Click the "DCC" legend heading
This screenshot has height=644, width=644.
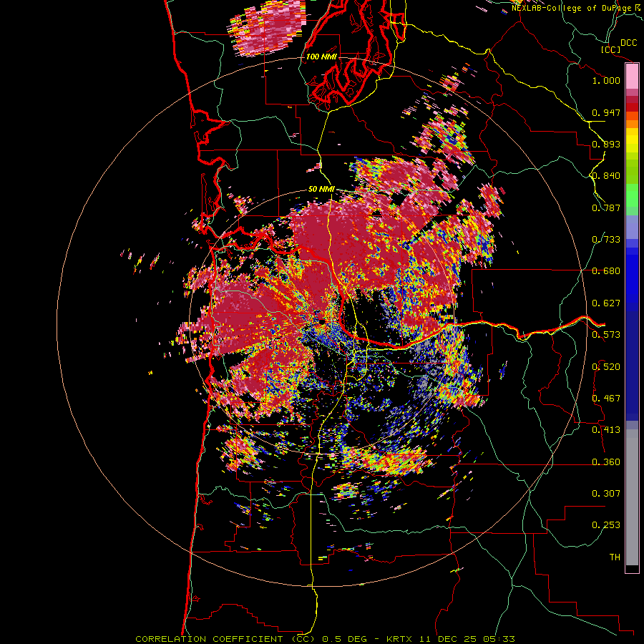(x=628, y=43)
